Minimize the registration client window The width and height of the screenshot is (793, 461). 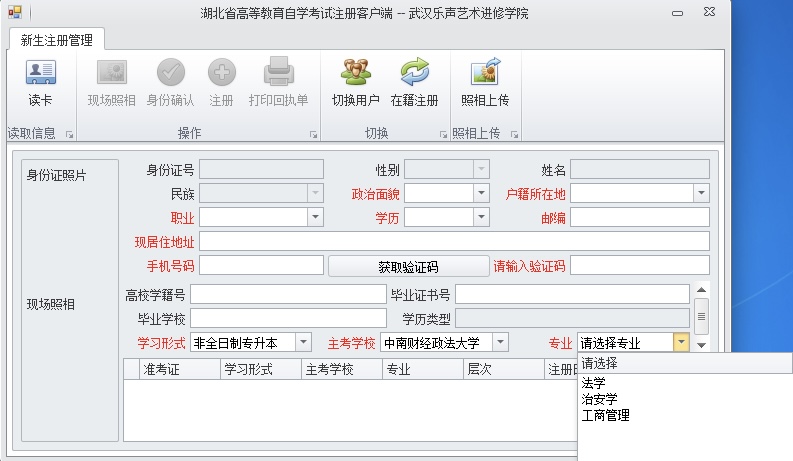click(678, 13)
